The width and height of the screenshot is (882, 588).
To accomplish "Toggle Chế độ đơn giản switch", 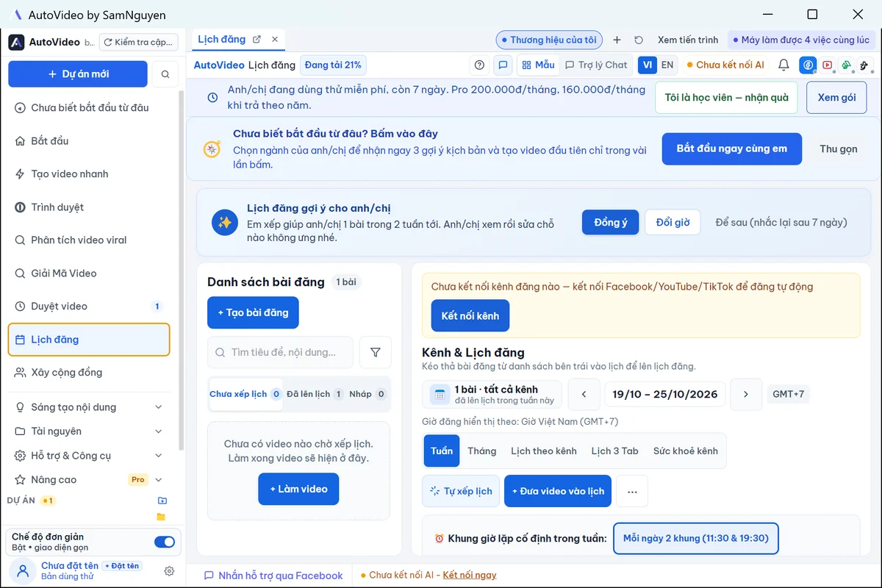I will (x=165, y=542).
